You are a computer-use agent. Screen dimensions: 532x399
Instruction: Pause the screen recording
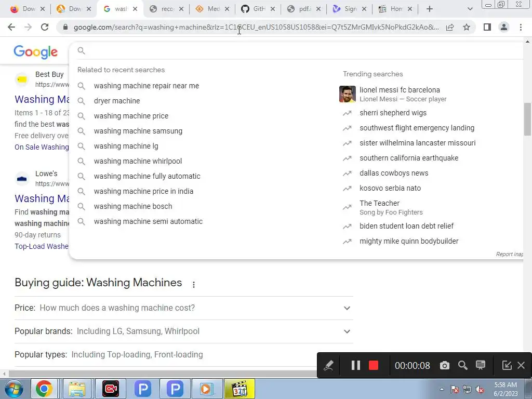click(x=355, y=365)
